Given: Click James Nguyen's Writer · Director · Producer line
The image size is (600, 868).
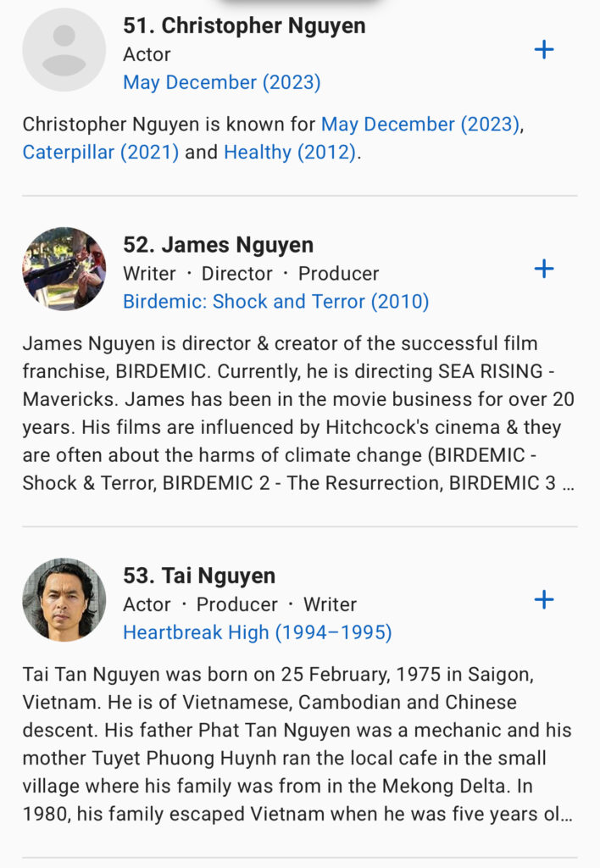Looking at the screenshot, I should [251, 274].
